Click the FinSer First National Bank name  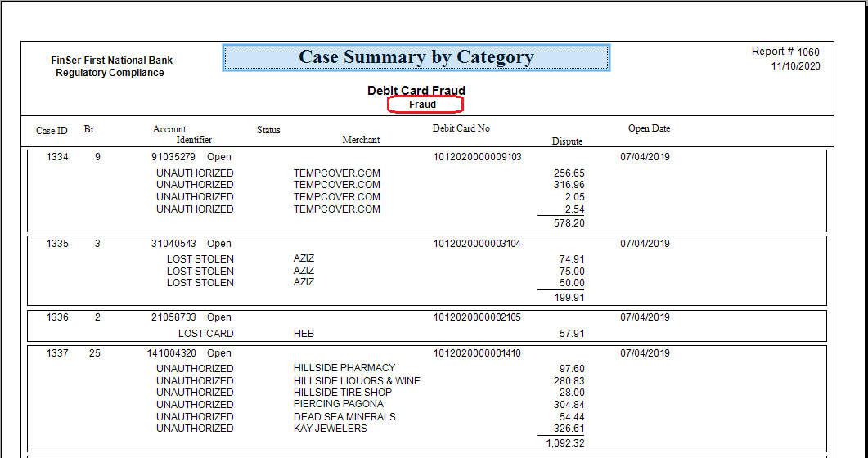111,61
